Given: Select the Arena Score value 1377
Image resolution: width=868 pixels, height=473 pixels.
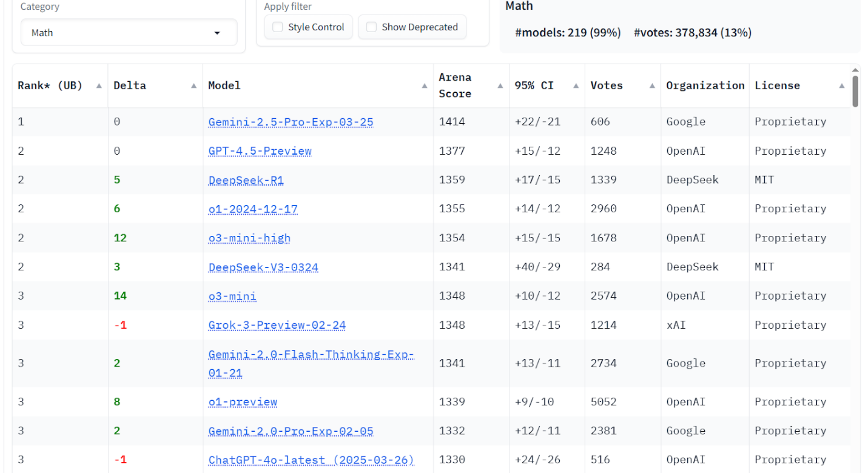Looking at the screenshot, I should point(452,151).
